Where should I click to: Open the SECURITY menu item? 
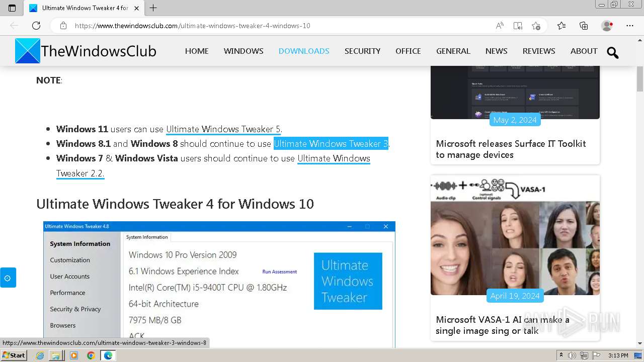[x=362, y=51]
